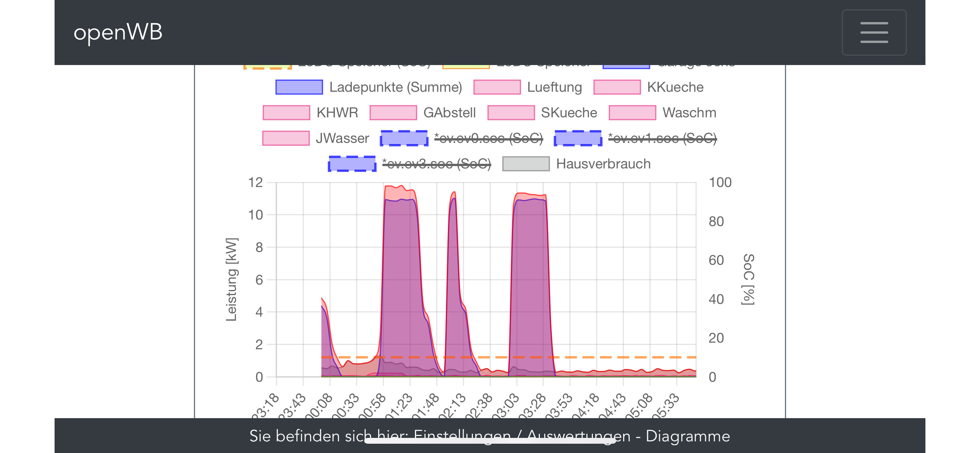Click the openWB brand link
The width and height of the screenshot is (980, 453).
tap(118, 32)
